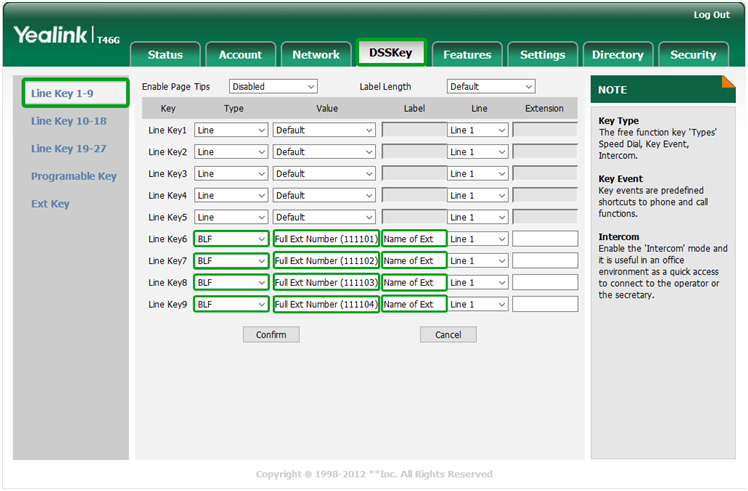The height and width of the screenshot is (491, 748).
Task: Select Line Key 10-18 in sidebar
Action: click(69, 121)
